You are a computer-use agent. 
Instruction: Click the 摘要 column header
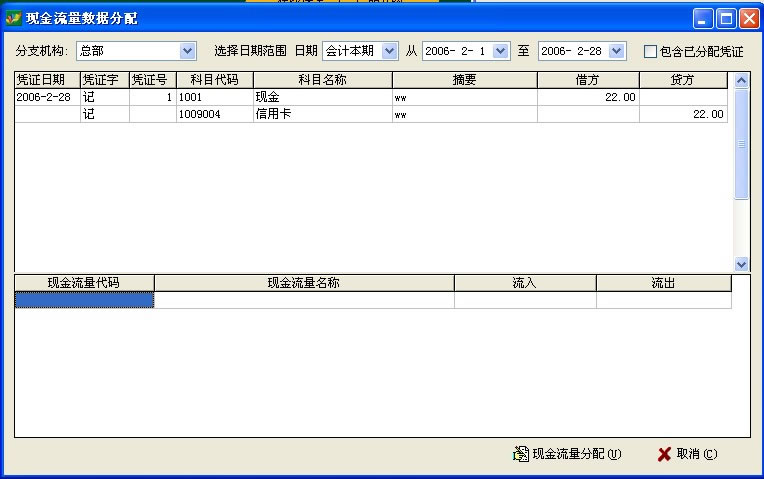click(x=464, y=80)
